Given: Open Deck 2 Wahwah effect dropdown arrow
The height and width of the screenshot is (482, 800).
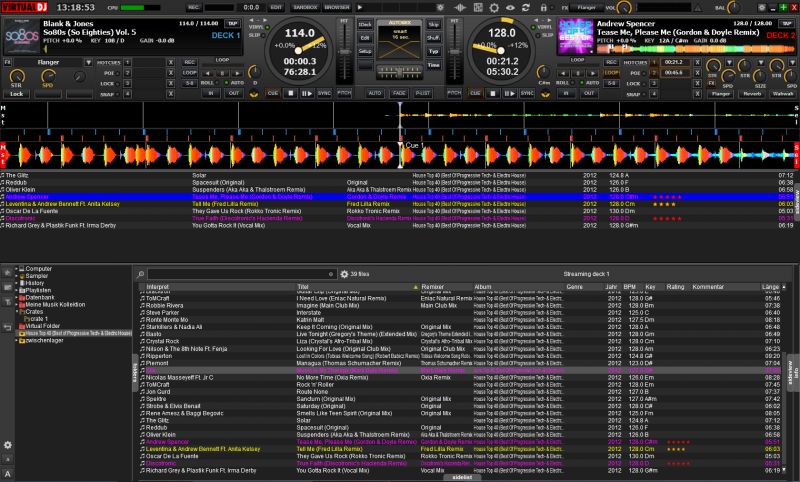Looking at the screenshot, I should (x=792, y=62).
